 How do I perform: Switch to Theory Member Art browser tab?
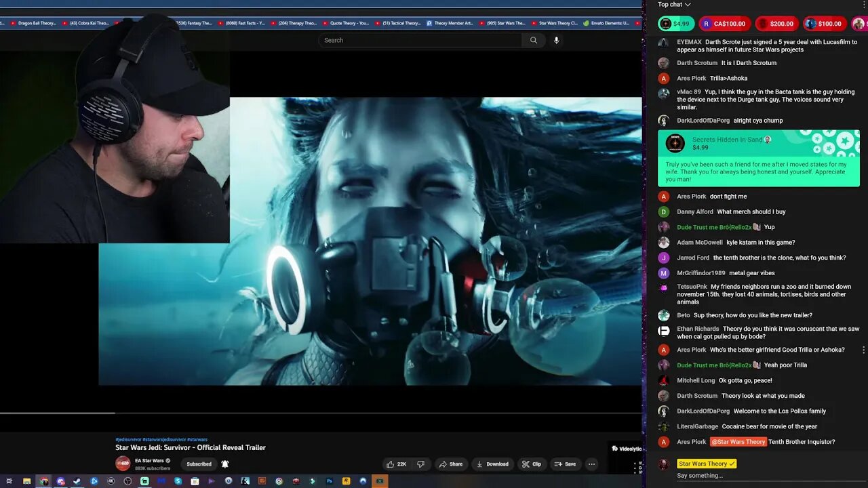[450, 23]
